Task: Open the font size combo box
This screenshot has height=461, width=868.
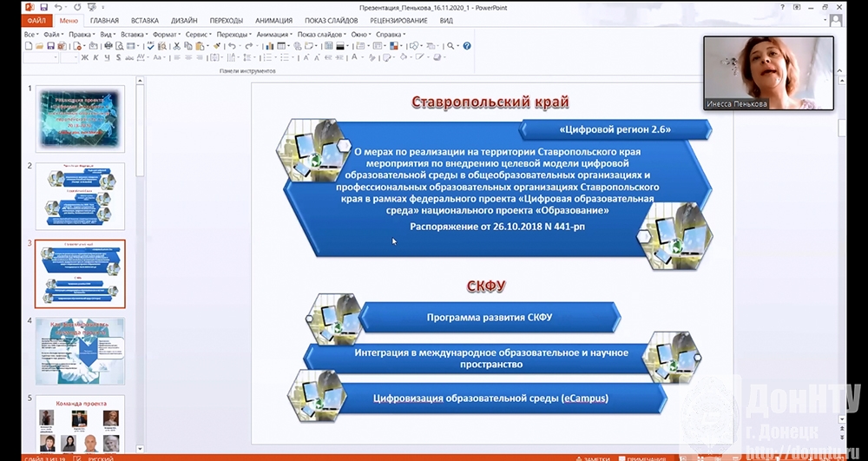Action: tap(69, 57)
